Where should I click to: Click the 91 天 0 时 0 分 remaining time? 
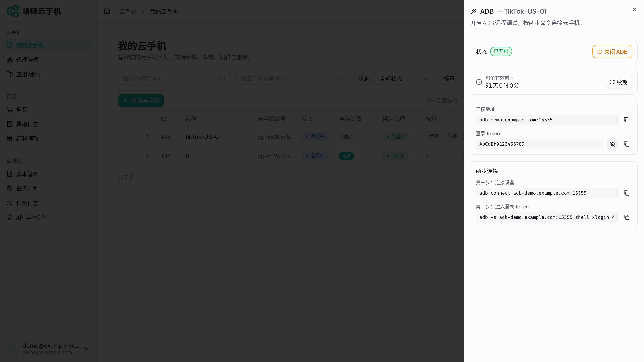(502, 86)
